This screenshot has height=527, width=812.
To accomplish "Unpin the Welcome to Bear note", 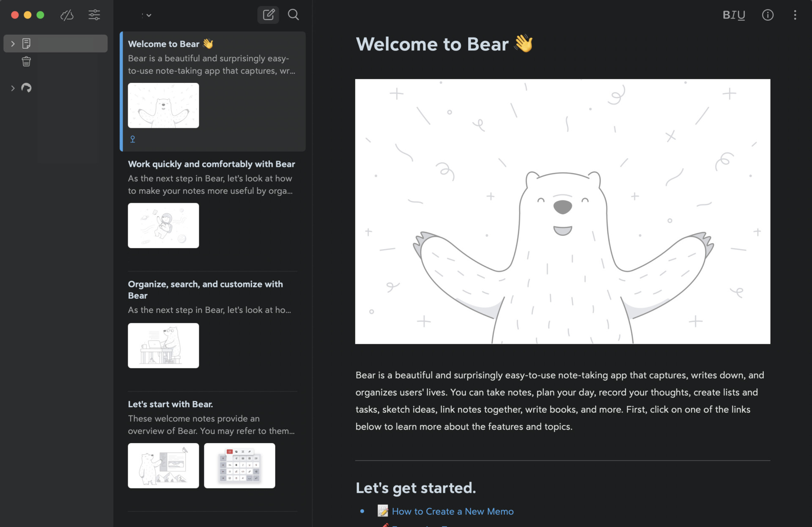I will tap(132, 139).
